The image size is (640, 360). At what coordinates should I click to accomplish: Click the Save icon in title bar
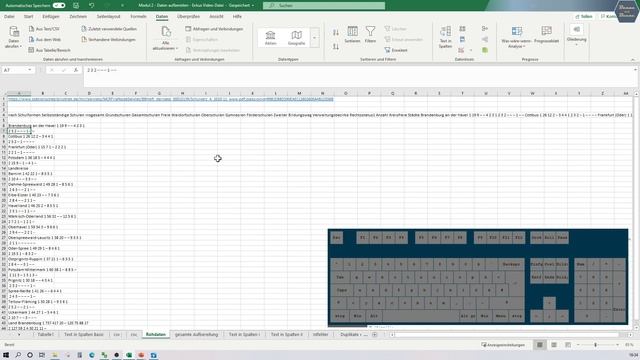pyautogui.click(x=76, y=5)
